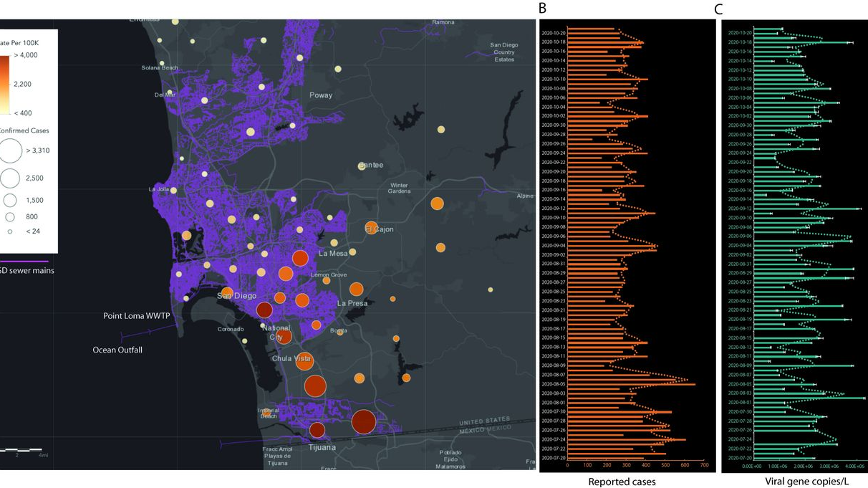Switch to panel B
The image size is (868, 488).
[542, 9]
